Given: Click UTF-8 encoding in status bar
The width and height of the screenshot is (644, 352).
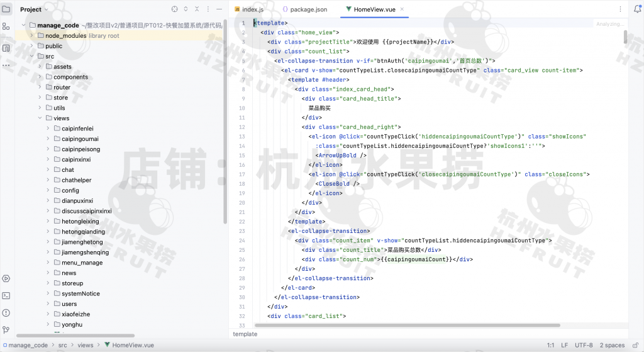Looking at the screenshot, I should click(583, 345).
